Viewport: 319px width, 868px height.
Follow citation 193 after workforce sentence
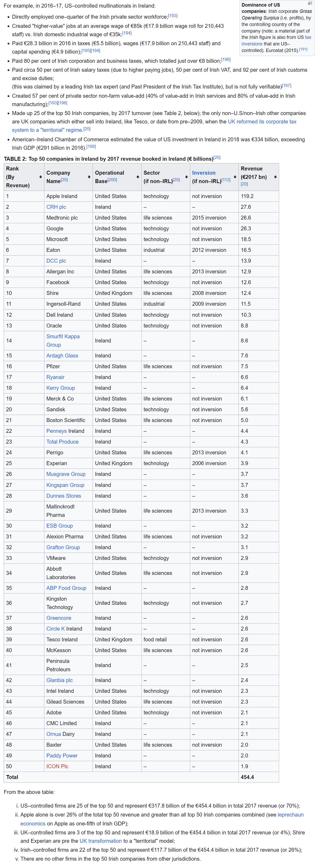click(173, 15)
